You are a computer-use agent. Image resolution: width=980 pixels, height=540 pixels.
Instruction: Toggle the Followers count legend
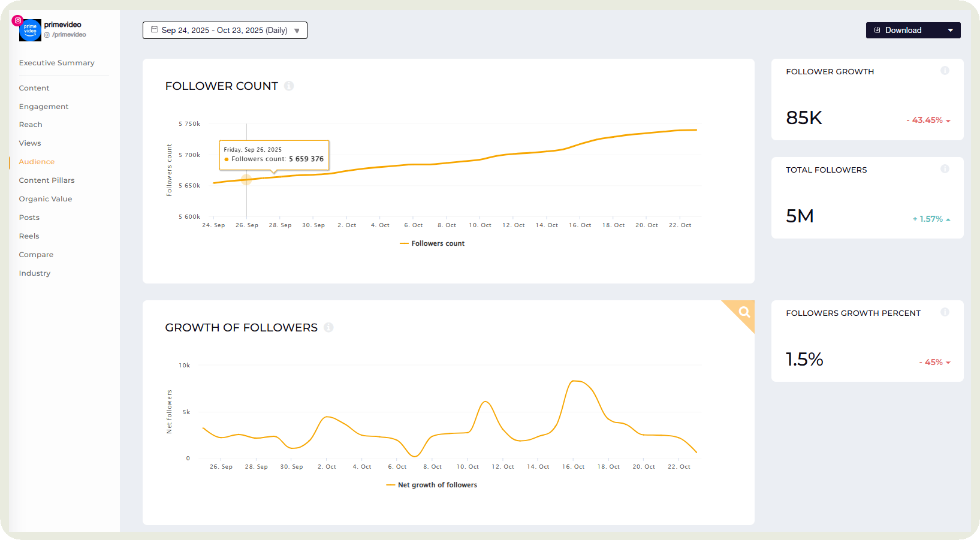[432, 243]
